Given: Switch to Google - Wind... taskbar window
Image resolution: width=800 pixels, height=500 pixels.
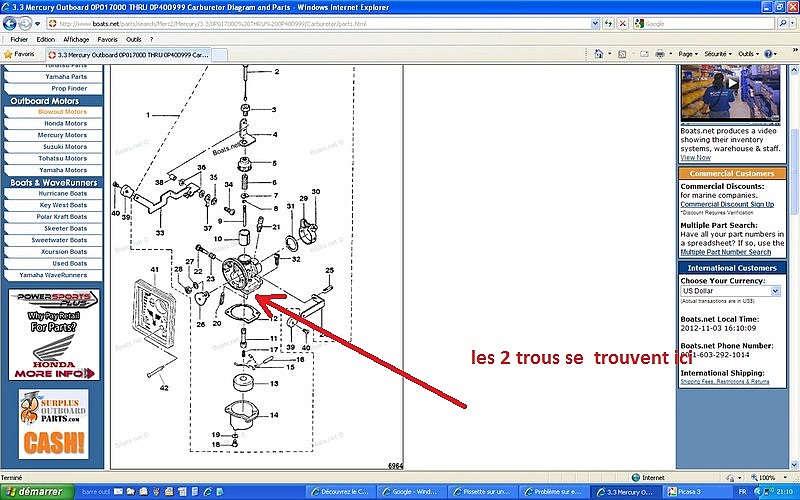Looking at the screenshot, I should [410, 492].
